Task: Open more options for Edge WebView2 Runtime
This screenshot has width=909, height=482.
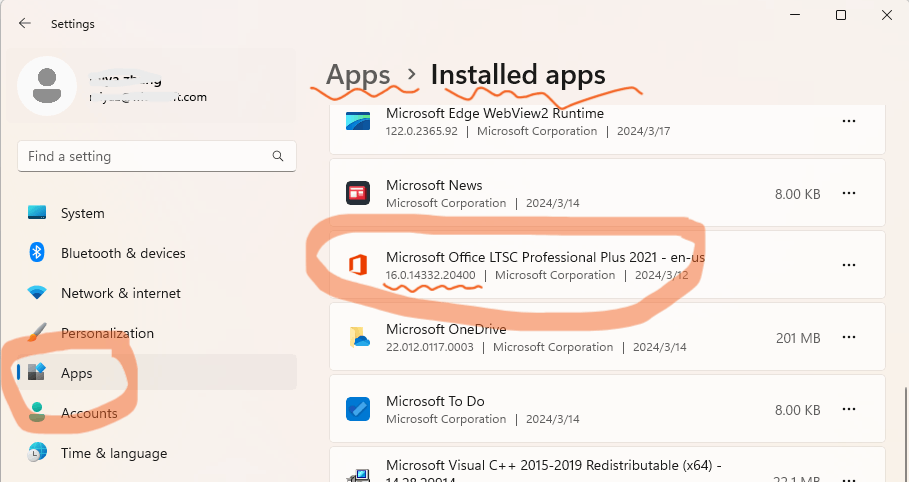Action: pyautogui.click(x=849, y=121)
